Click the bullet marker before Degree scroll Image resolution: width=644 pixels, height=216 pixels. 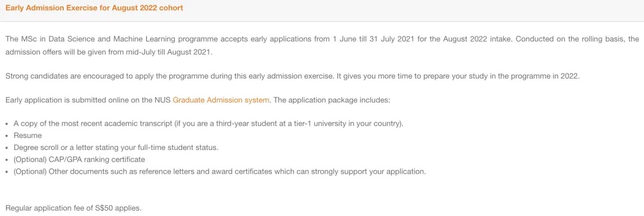coord(7,148)
